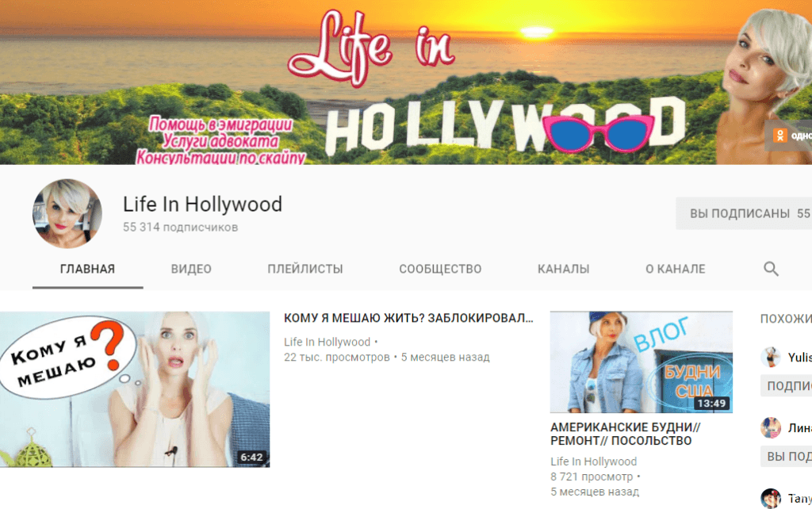Open АМЕРИКАНСКИЕ БУДНИ video title link

620,434
